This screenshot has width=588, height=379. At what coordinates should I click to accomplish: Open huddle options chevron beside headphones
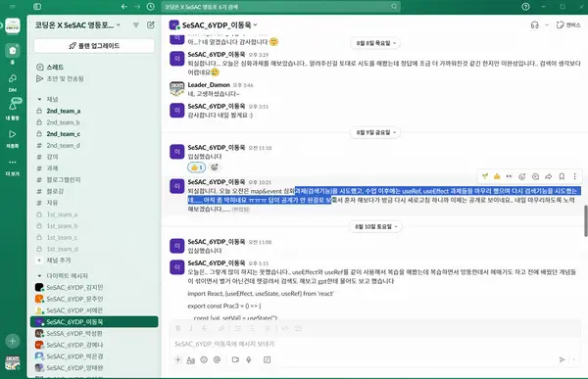[547, 25]
